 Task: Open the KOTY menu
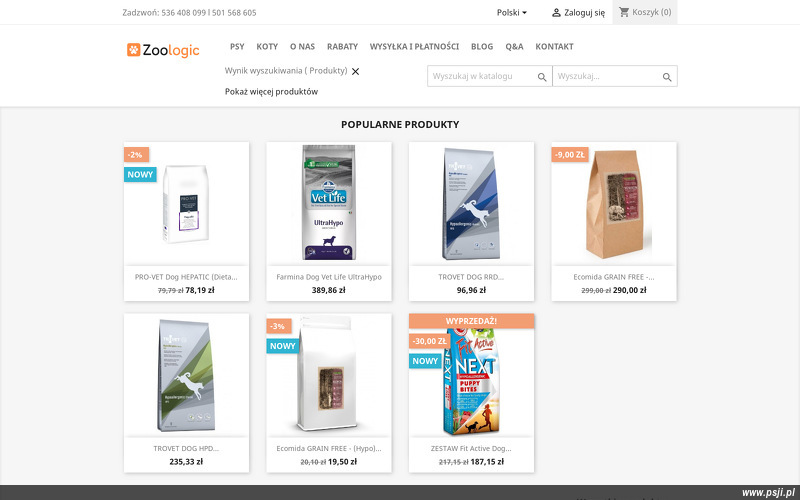pos(267,46)
